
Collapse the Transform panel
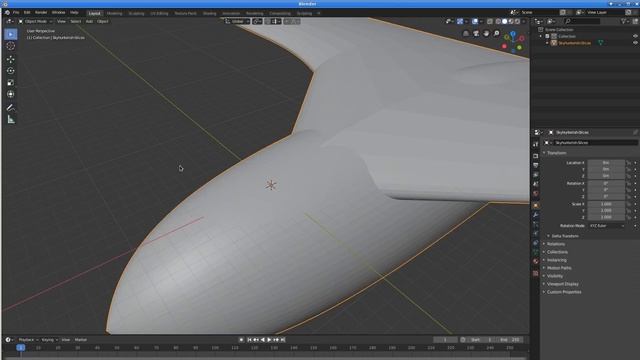(556, 153)
